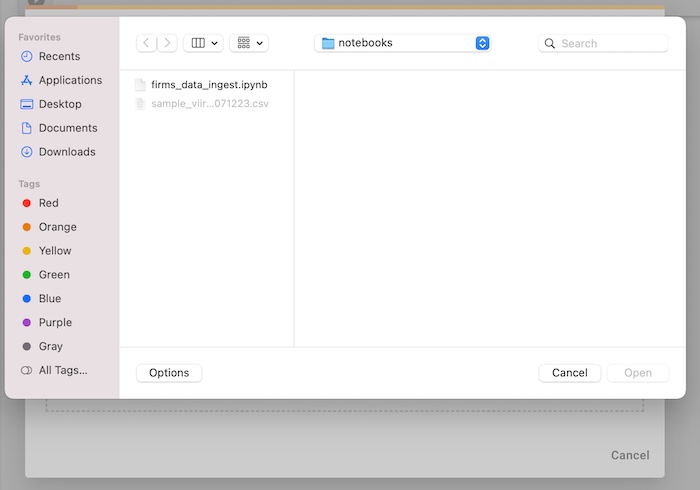Image resolution: width=700 pixels, height=490 pixels.
Task: Cancel the file picker dialog
Action: pyautogui.click(x=570, y=373)
